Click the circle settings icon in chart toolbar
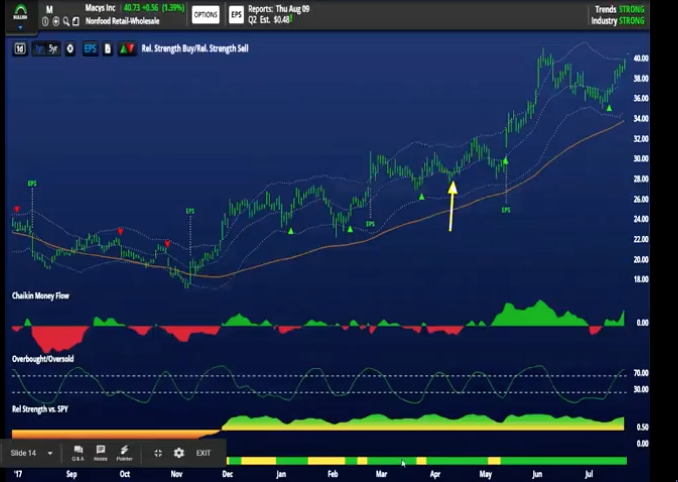678x482 pixels. pyautogui.click(x=70, y=48)
